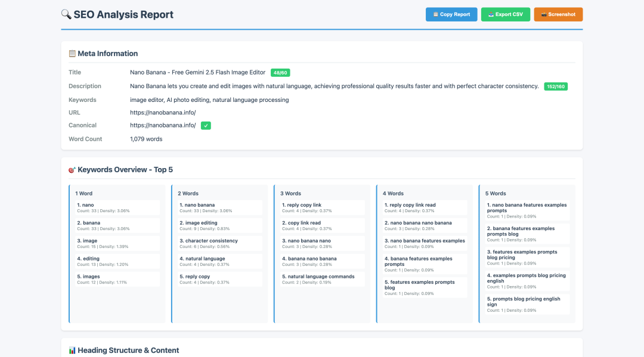Click the Heading Structure & Content heading

click(x=128, y=350)
